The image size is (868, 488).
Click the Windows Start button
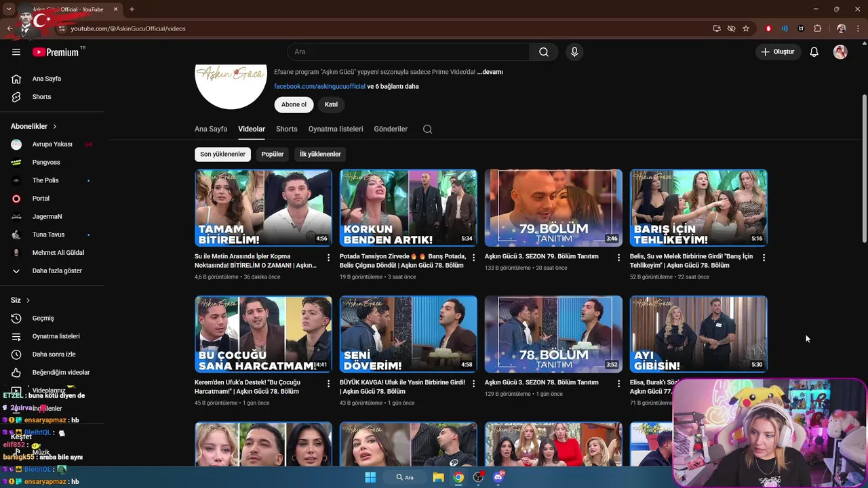pyautogui.click(x=370, y=477)
